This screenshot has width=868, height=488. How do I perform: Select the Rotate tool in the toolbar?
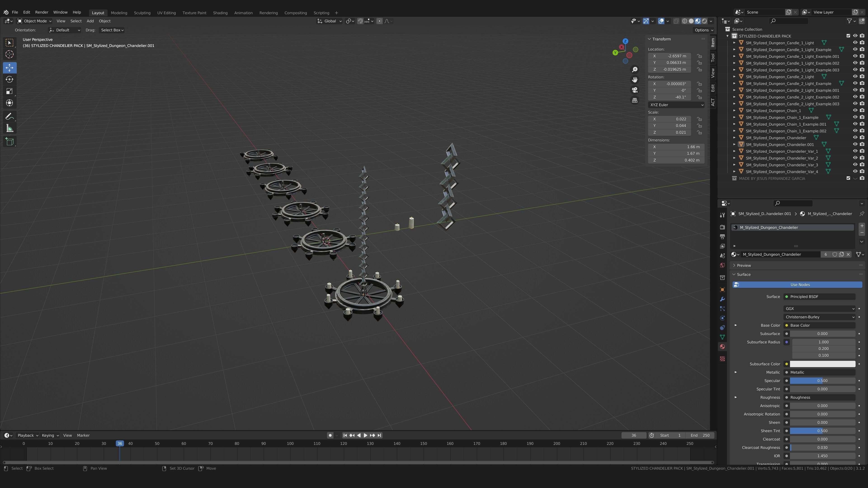[9, 80]
